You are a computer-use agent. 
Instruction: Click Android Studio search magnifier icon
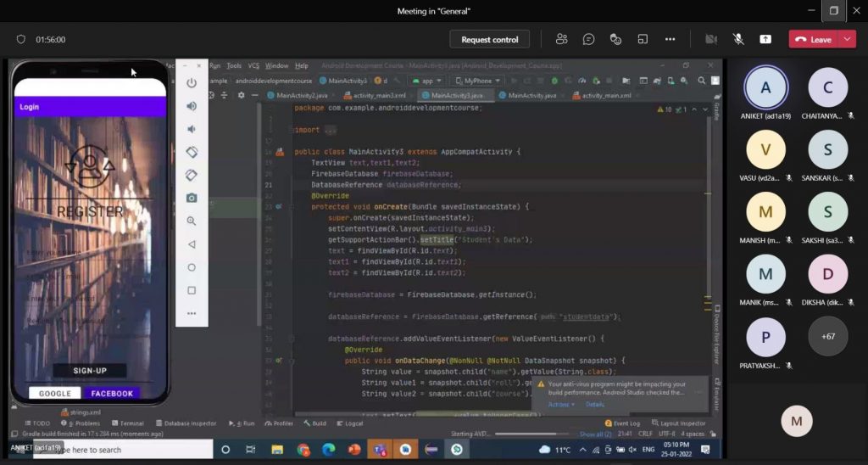[701, 81]
